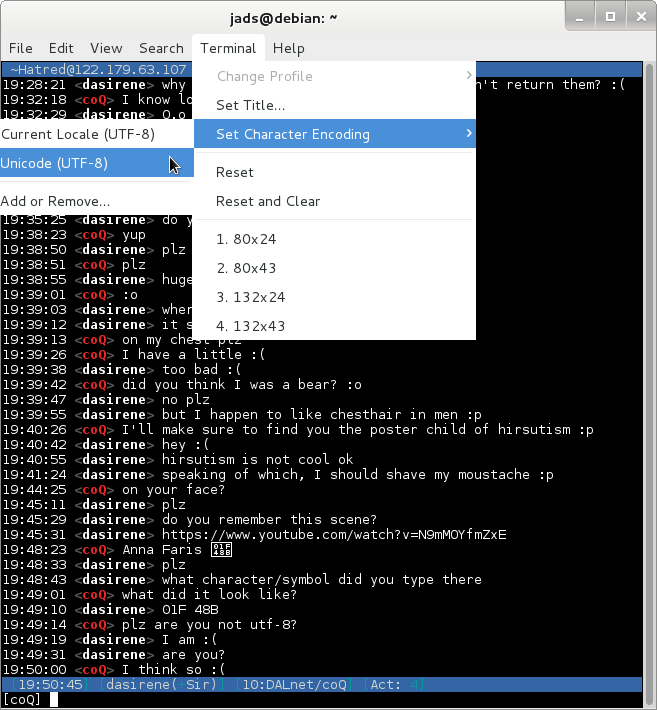Select Current Locale (UTF-8) encoding

97,134
